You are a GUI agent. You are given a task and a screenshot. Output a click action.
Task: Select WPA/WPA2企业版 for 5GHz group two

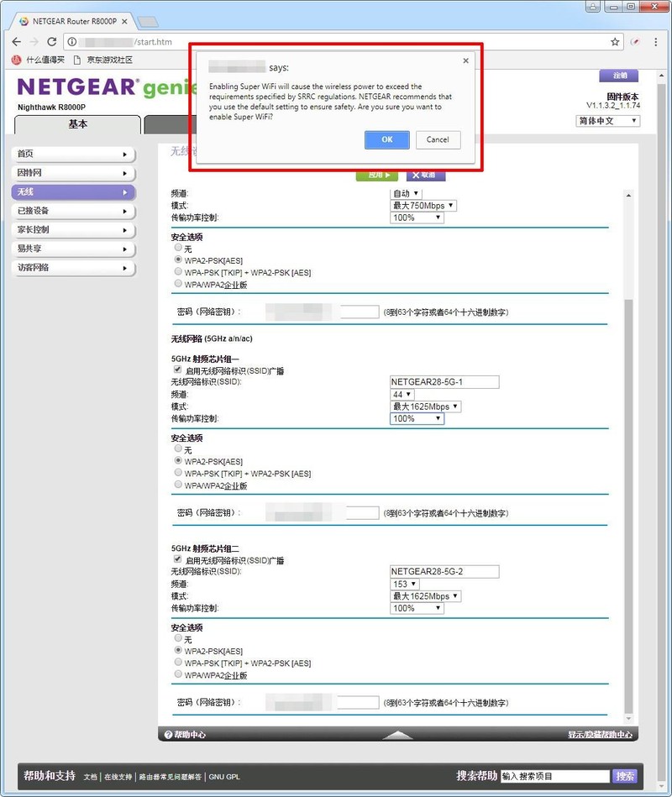point(178,674)
